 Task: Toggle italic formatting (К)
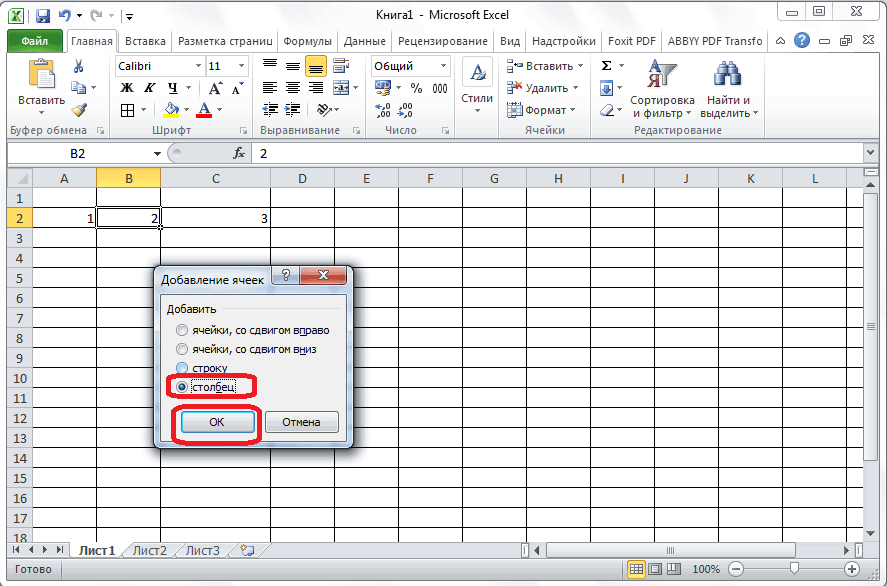point(150,88)
